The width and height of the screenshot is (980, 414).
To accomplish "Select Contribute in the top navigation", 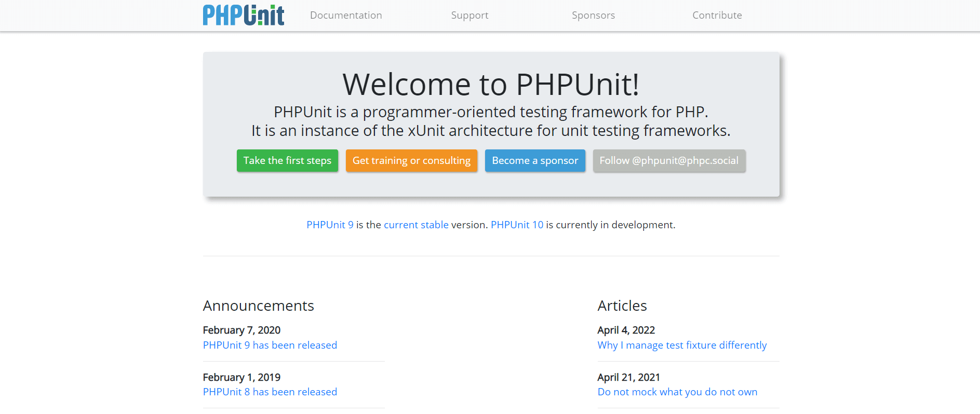I will 717,16.
